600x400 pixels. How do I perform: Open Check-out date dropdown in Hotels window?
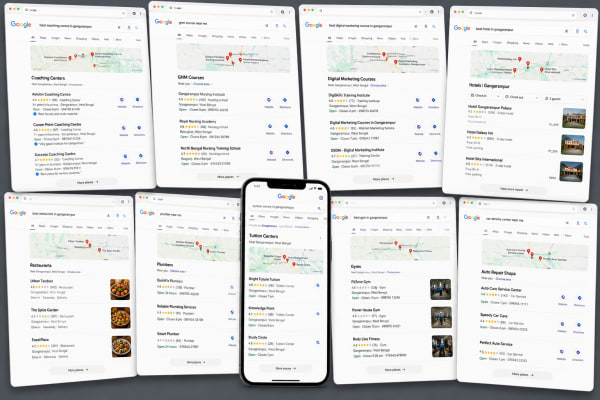click(521, 97)
